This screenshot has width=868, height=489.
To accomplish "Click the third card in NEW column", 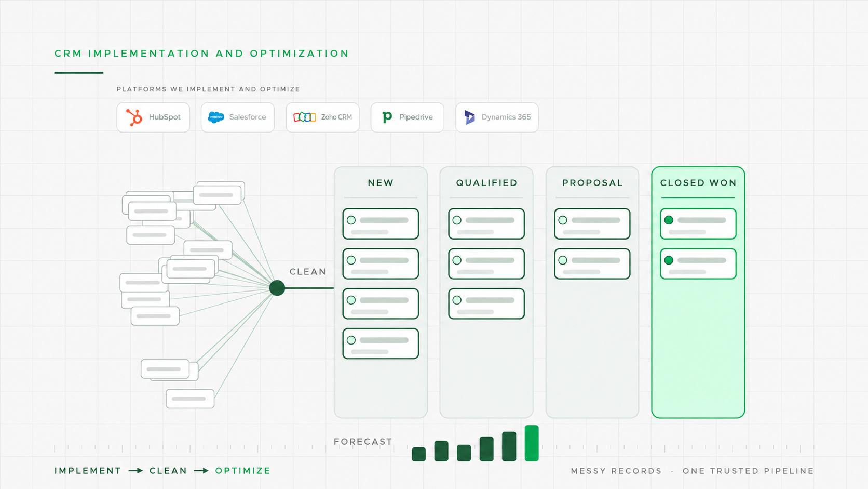I will (x=381, y=304).
